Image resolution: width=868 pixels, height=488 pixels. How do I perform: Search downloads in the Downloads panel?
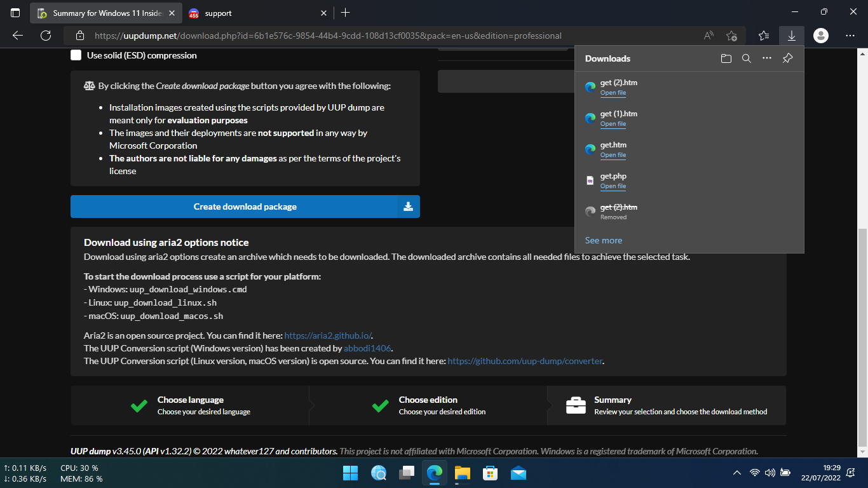(x=747, y=58)
